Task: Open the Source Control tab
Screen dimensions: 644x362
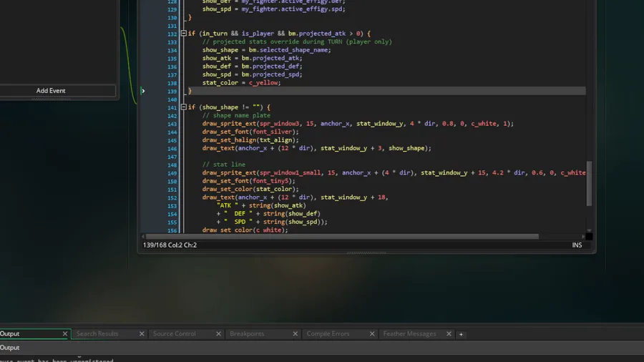Action: tap(175, 333)
